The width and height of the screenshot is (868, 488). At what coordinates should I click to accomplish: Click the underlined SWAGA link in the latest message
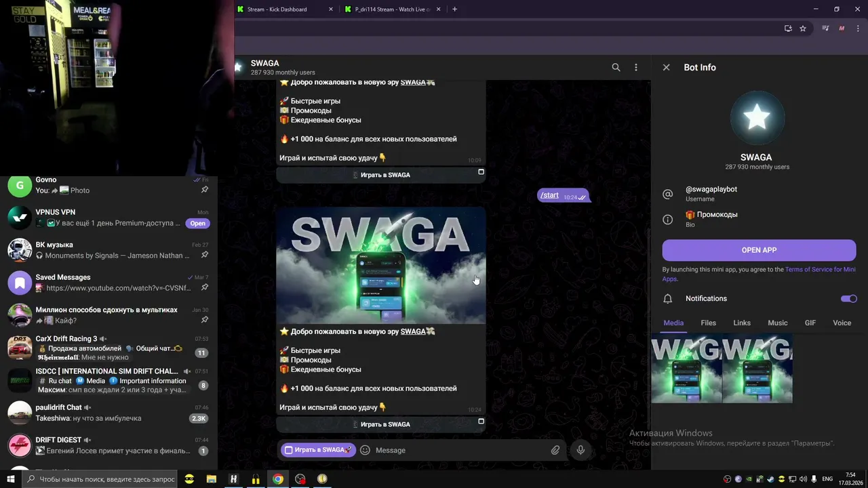click(x=413, y=331)
